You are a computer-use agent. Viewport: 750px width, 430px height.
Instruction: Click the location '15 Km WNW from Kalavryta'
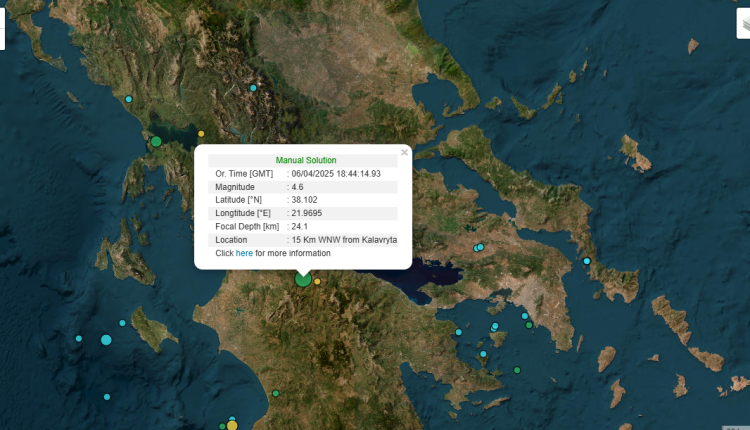(x=344, y=240)
